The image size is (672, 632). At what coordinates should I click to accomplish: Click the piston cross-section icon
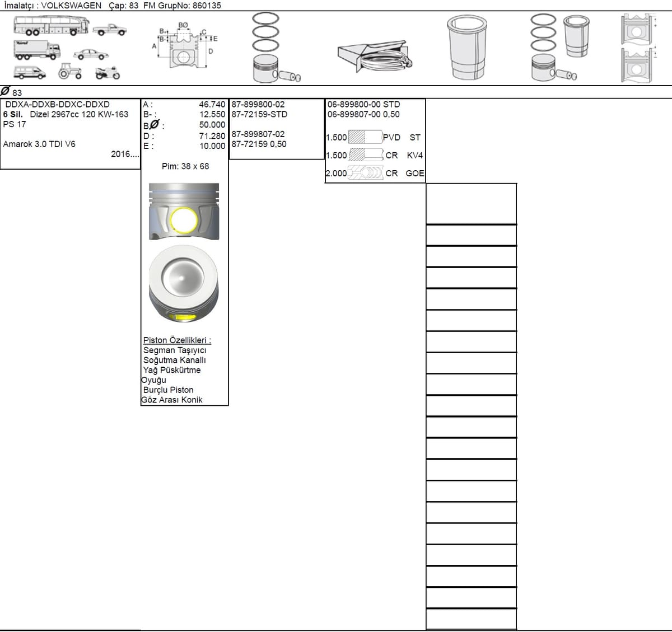(638, 48)
